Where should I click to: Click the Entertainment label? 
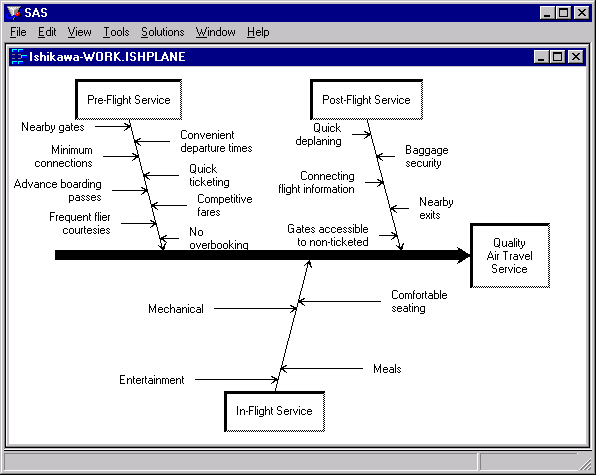(152, 380)
